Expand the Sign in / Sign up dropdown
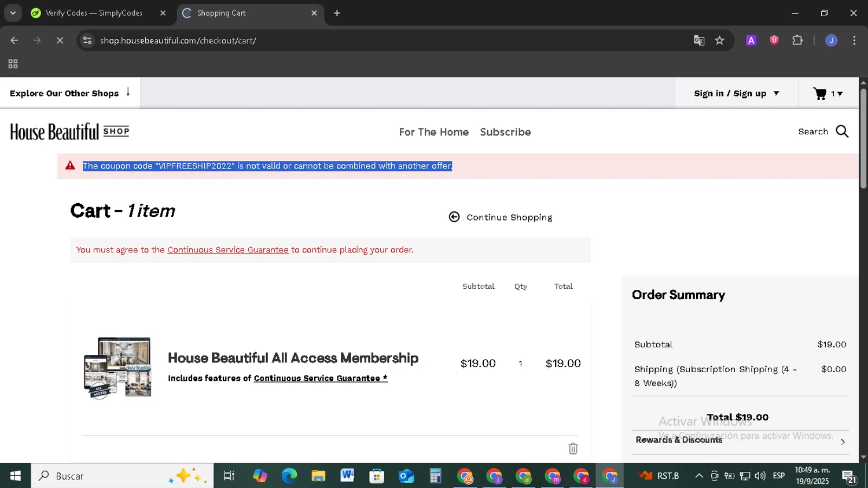This screenshot has width=868, height=488. pyautogui.click(x=737, y=93)
